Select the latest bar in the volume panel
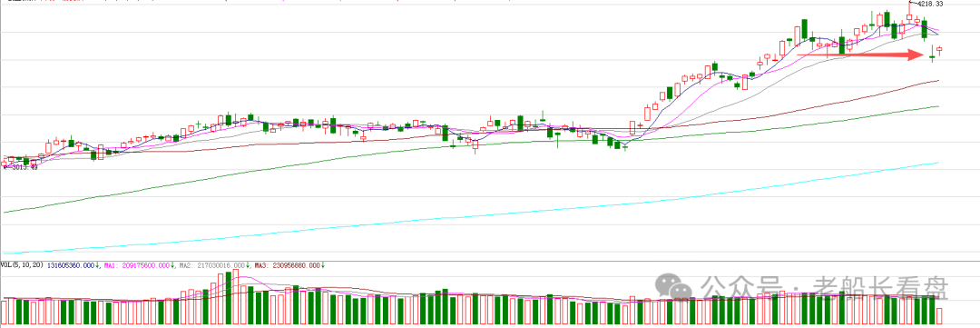The image size is (980, 328). [x=939, y=315]
